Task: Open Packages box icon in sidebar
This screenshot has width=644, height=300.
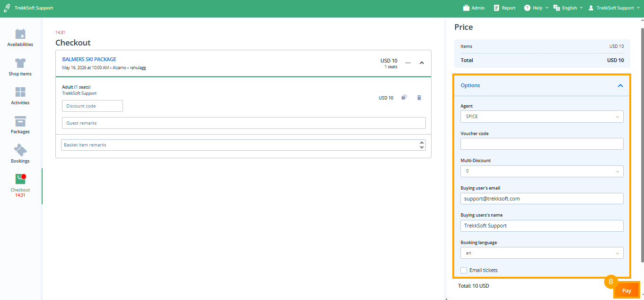Action: click(20, 121)
